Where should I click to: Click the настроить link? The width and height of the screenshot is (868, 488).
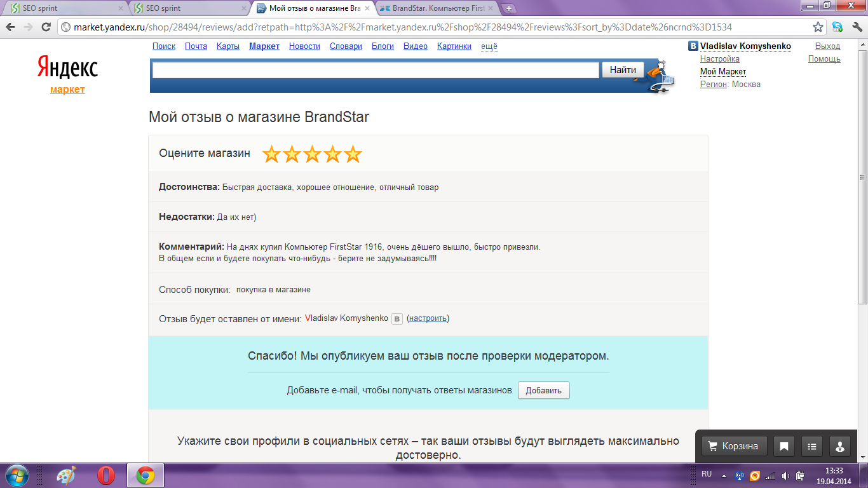(x=428, y=318)
